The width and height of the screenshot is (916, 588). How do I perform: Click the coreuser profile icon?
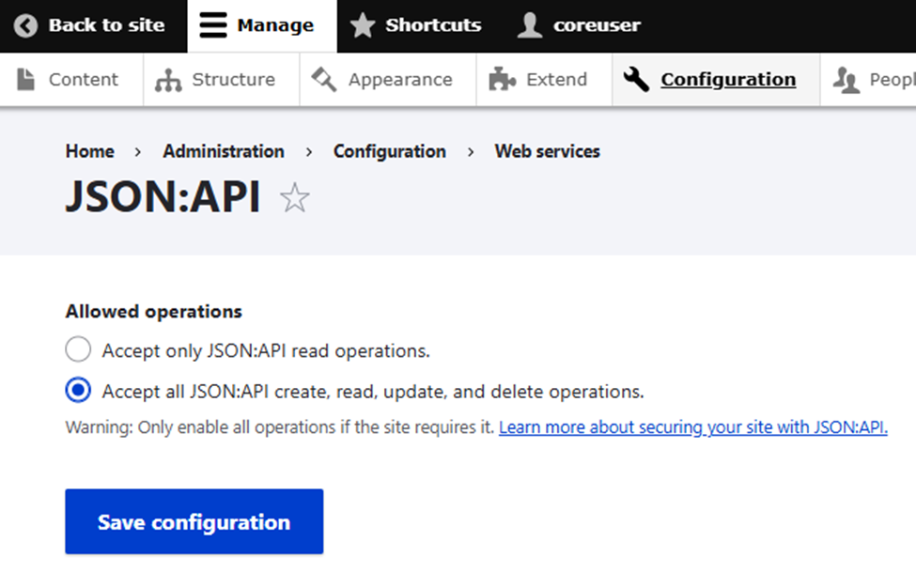tap(530, 25)
